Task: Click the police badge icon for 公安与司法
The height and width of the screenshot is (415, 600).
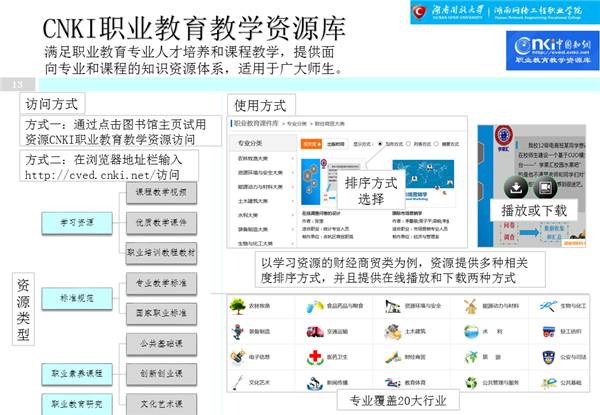Action: pos(549,357)
